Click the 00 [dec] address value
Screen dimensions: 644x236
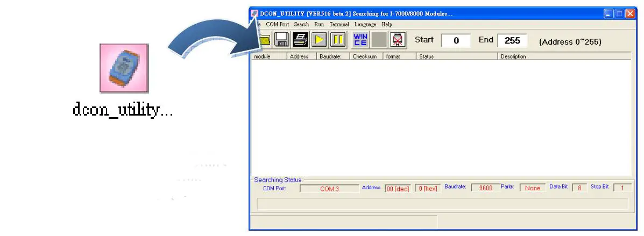pyautogui.click(x=397, y=189)
